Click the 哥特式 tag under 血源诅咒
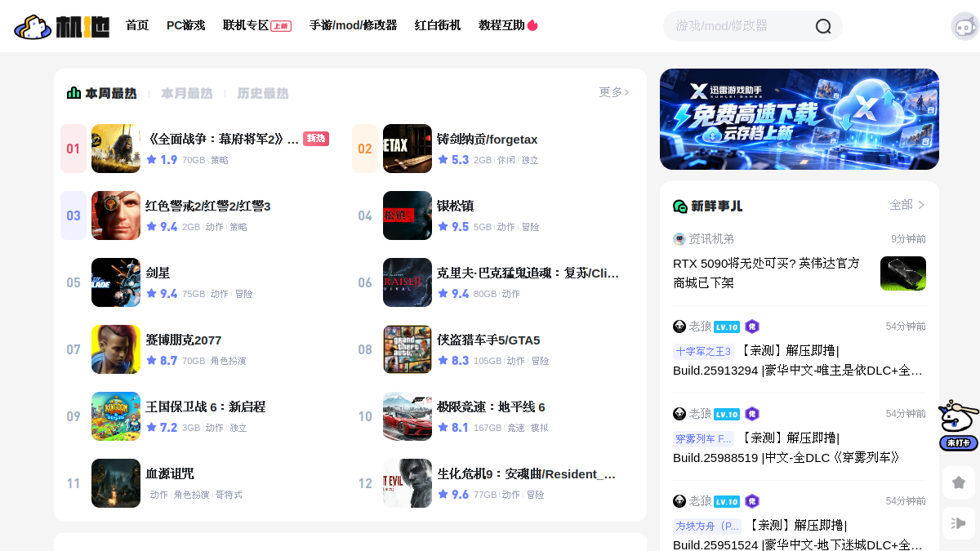 tap(229, 495)
